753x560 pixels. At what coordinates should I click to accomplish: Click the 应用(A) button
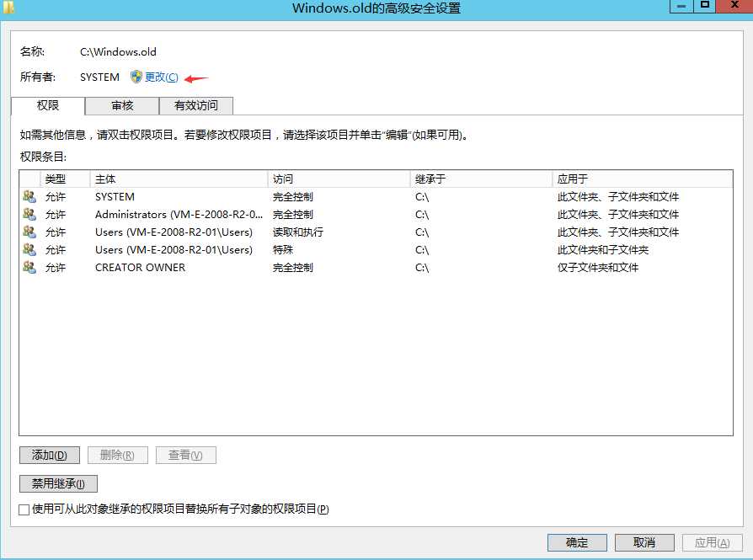pos(713,542)
